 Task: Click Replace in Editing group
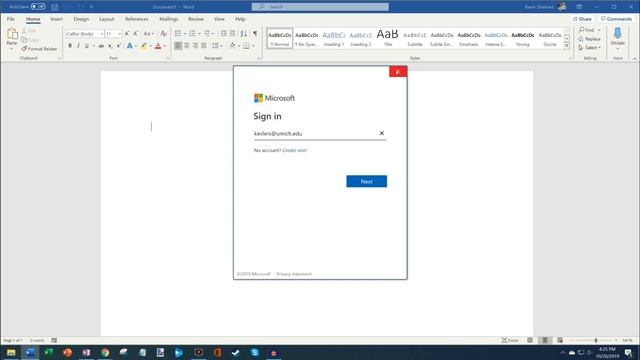[x=589, y=39]
